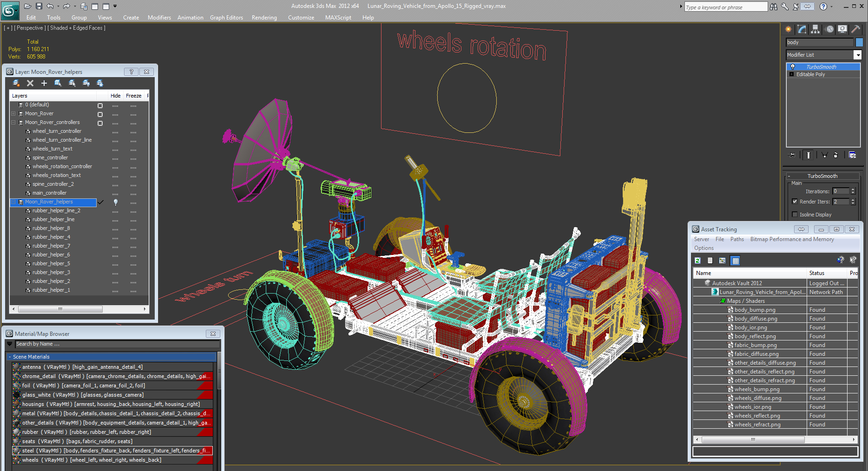Viewport: 868px width, 471px height.
Task: Click Refresh icon in Asset Tracking toolbar
Action: click(x=697, y=261)
